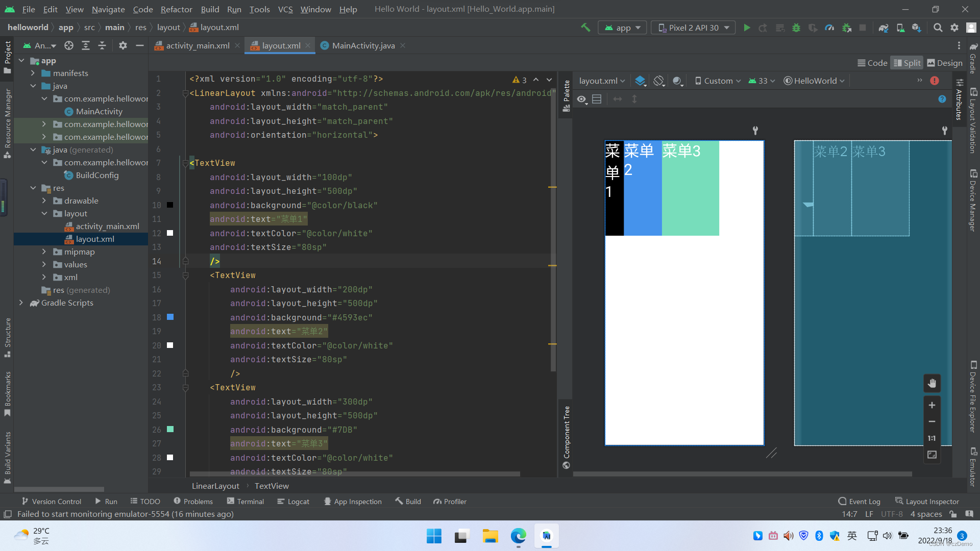Switch the editor to Code view mode

[x=872, y=63]
